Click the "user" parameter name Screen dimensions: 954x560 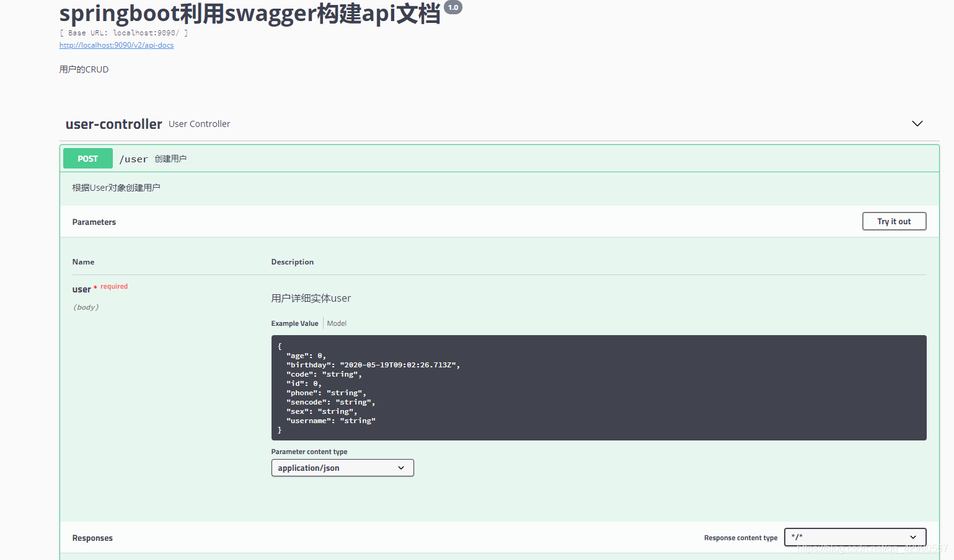point(81,289)
